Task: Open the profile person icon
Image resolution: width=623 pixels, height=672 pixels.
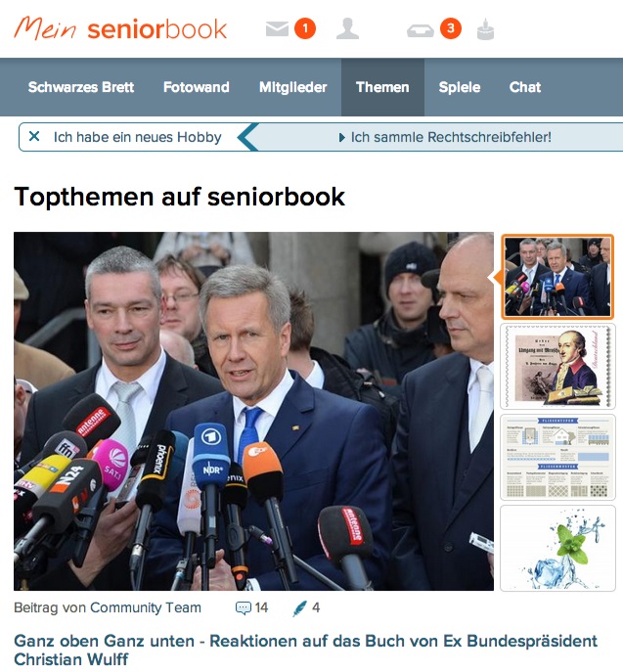Action: click(347, 28)
